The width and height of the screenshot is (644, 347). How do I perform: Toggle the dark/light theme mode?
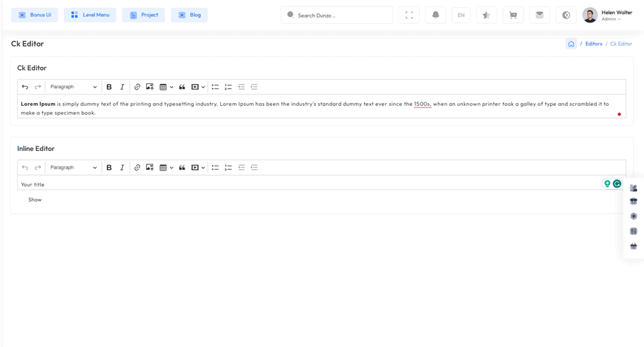(x=566, y=15)
